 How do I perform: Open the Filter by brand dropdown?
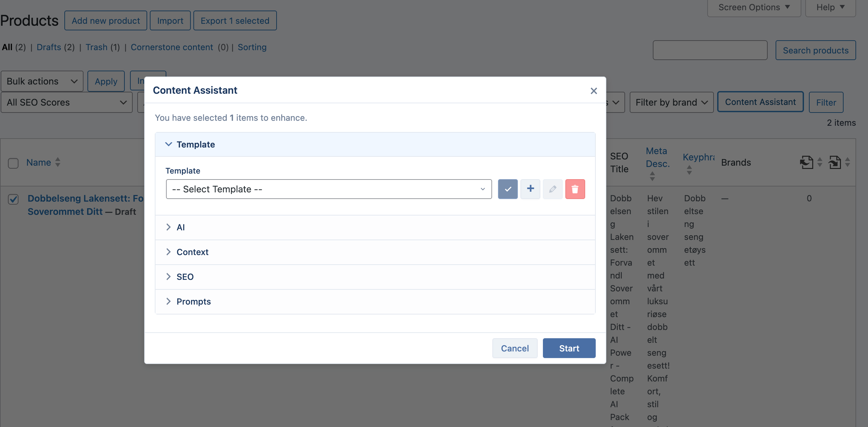[671, 102]
